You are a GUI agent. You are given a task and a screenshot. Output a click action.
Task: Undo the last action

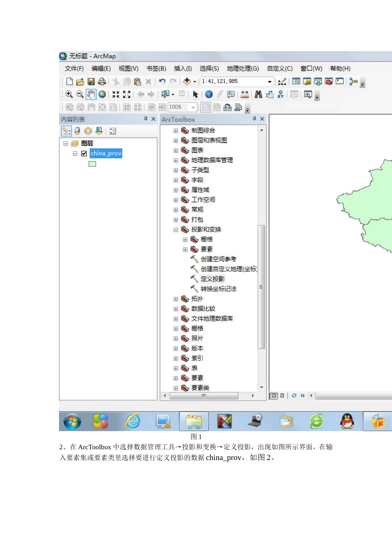tap(162, 81)
